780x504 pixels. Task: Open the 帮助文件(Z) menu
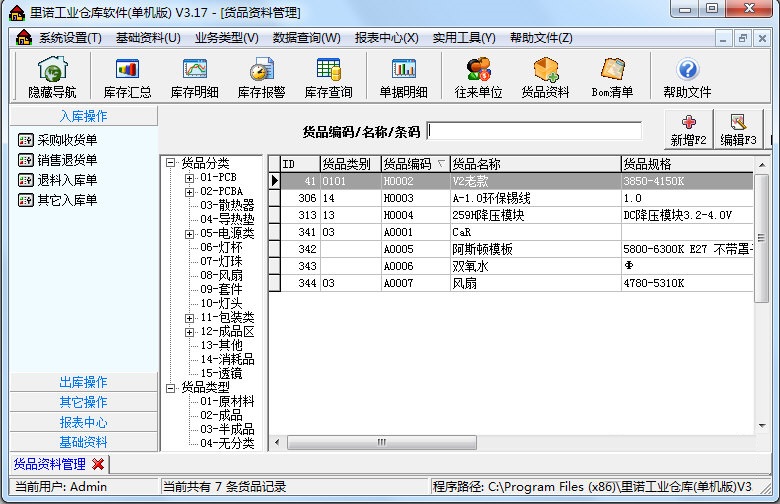click(541, 38)
